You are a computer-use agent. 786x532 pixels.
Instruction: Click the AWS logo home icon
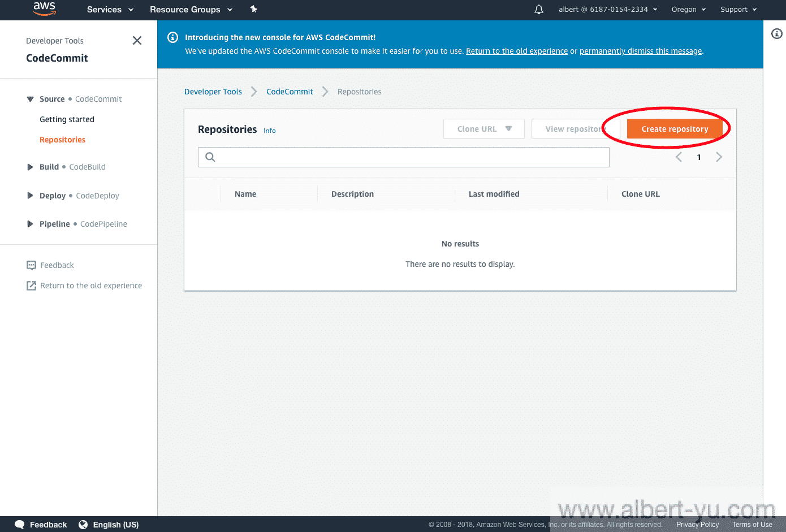point(44,8)
